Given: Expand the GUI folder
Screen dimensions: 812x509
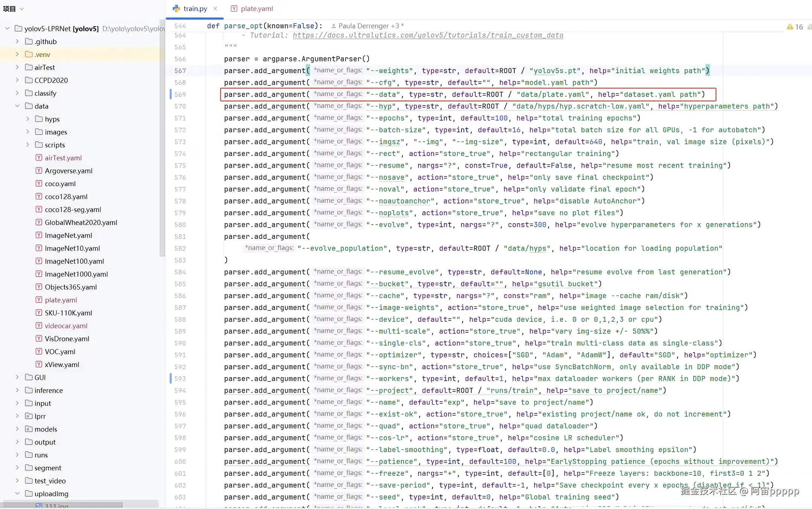Looking at the screenshot, I should [17, 377].
